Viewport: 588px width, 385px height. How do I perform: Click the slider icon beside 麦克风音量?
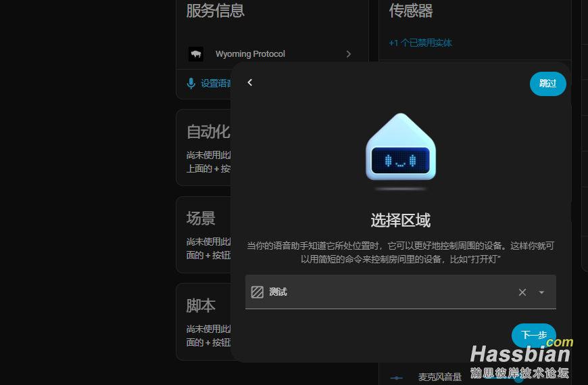(x=397, y=377)
